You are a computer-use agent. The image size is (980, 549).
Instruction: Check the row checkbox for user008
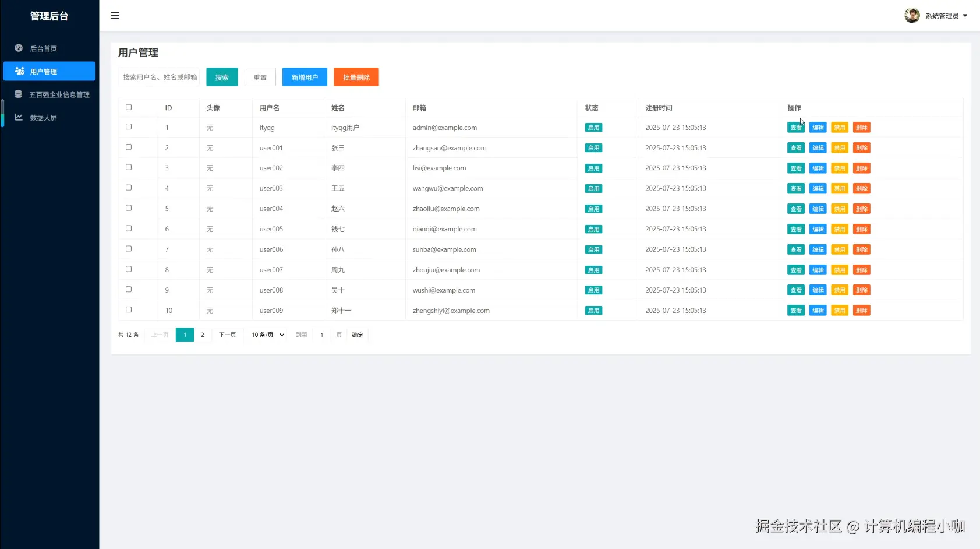point(129,289)
